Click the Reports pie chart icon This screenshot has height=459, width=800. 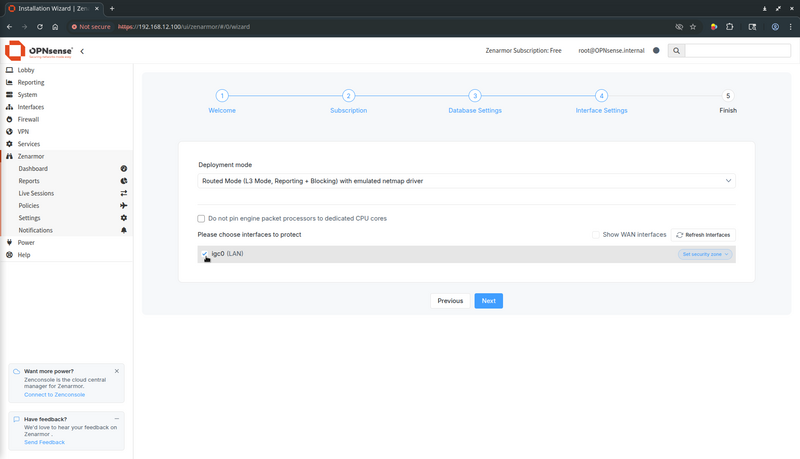point(123,181)
